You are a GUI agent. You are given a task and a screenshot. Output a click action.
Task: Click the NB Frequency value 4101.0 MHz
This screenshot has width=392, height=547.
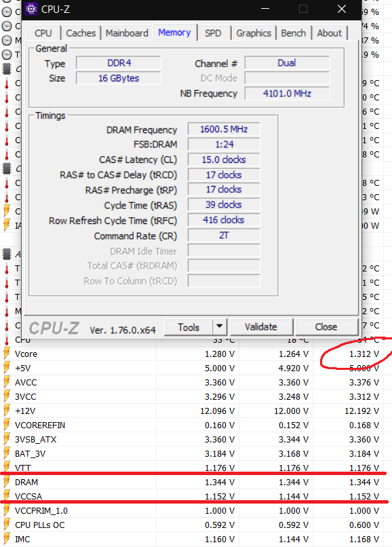point(287,94)
